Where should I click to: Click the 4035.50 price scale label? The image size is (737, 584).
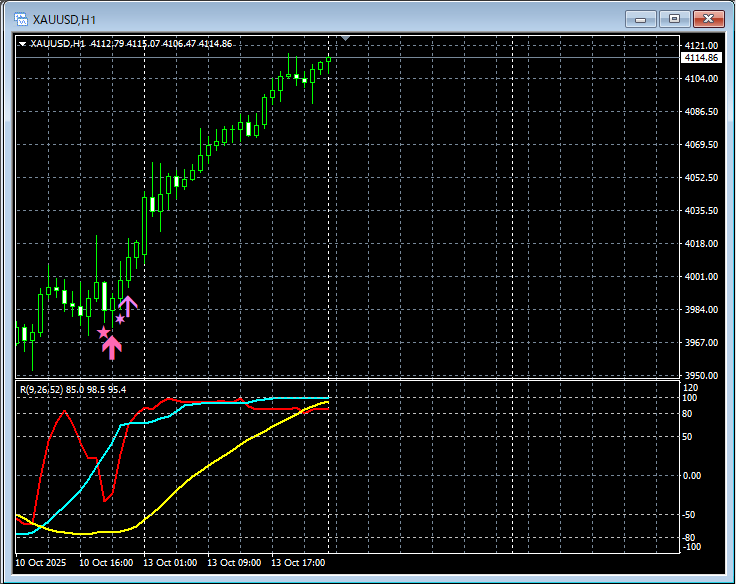tap(701, 210)
